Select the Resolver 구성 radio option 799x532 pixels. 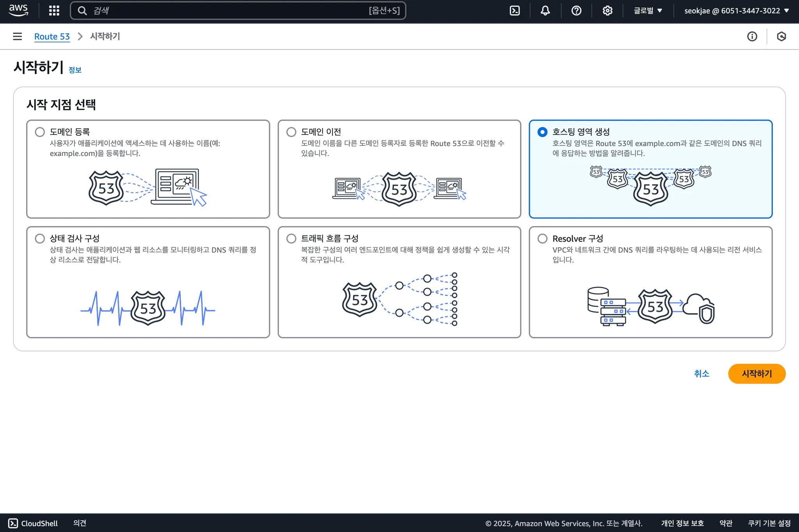pyautogui.click(x=542, y=238)
